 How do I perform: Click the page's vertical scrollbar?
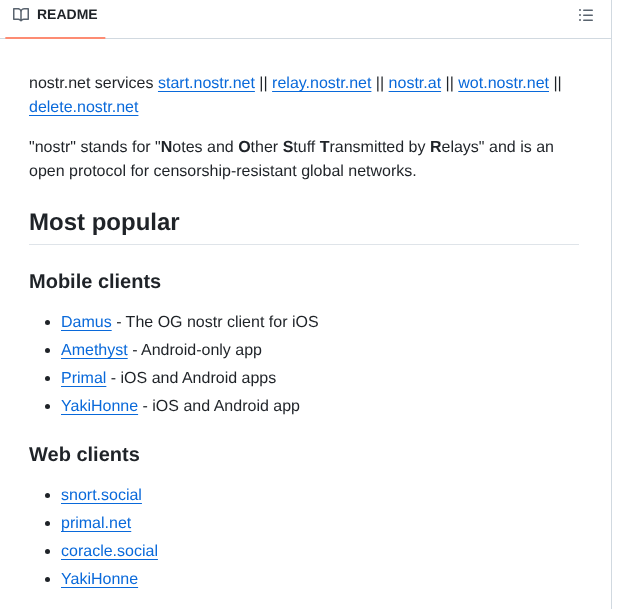pyautogui.click(x=614, y=300)
